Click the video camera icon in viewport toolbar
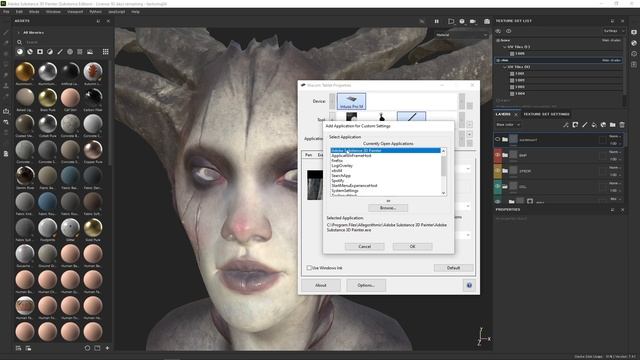 [473, 21]
